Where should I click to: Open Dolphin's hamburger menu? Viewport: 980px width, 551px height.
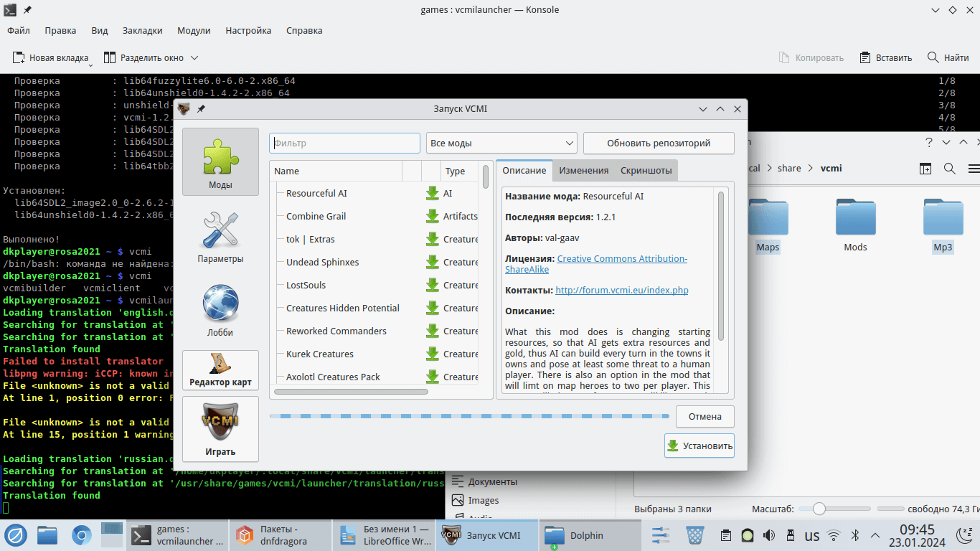tap(974, 169)
